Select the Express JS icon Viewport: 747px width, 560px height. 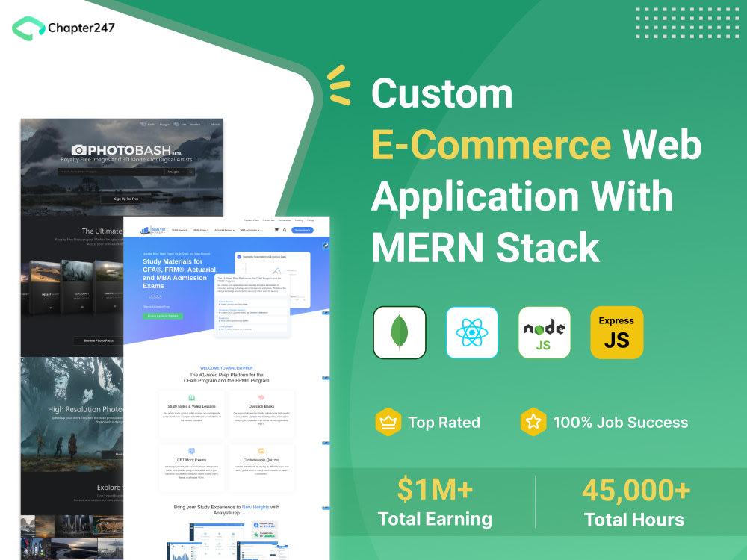pyautogui.click(x=616, y=332)
